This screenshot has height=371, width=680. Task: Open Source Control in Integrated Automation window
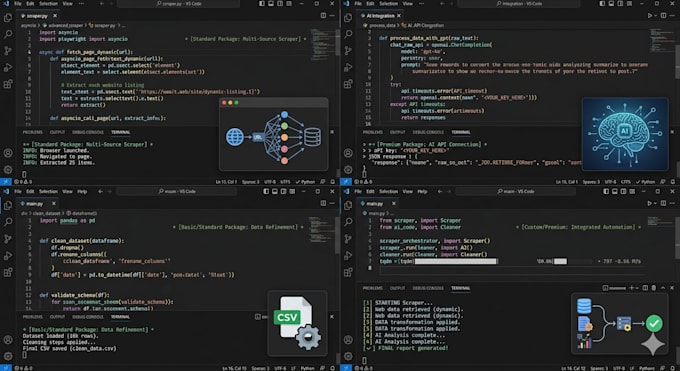tap(348, 239)
